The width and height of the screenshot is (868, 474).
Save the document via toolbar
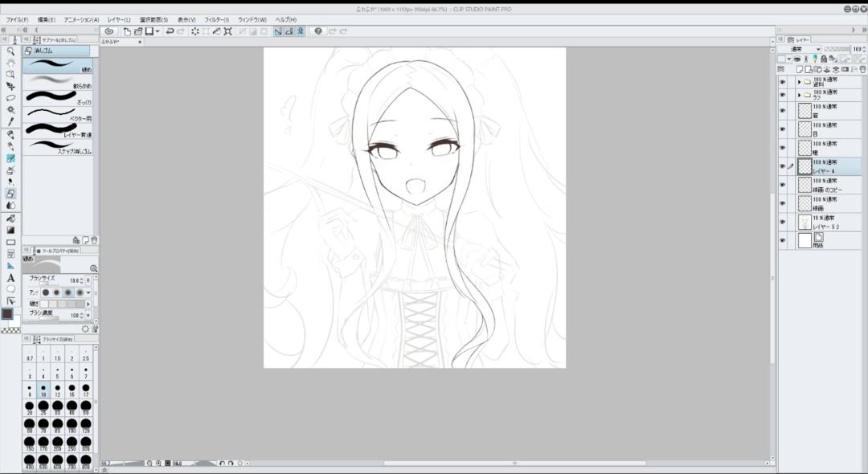coord(149,31)
